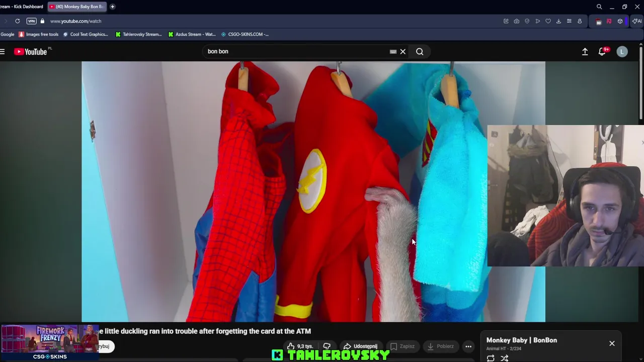Click the send/flow arrow icon in toolbar
This screenshot has width=644, height=362.
(x=537, y=21)
